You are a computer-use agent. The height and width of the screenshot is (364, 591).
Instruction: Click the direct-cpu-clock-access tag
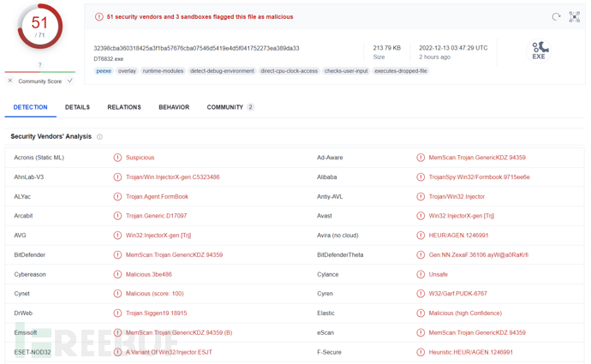(x=290, y=71)
